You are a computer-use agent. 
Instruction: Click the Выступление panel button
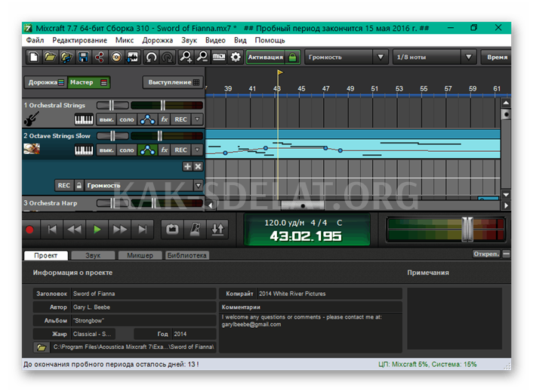[173, 82]
